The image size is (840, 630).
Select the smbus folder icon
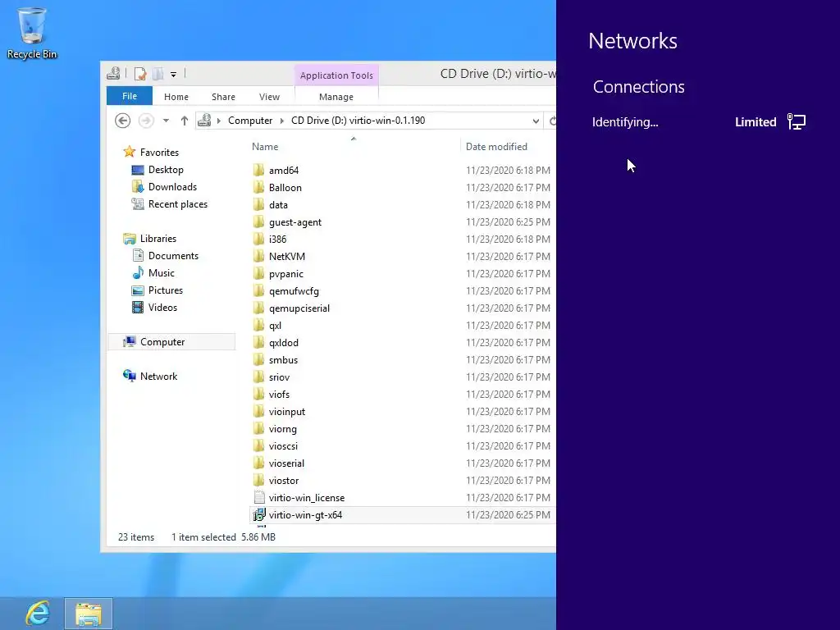258,359
